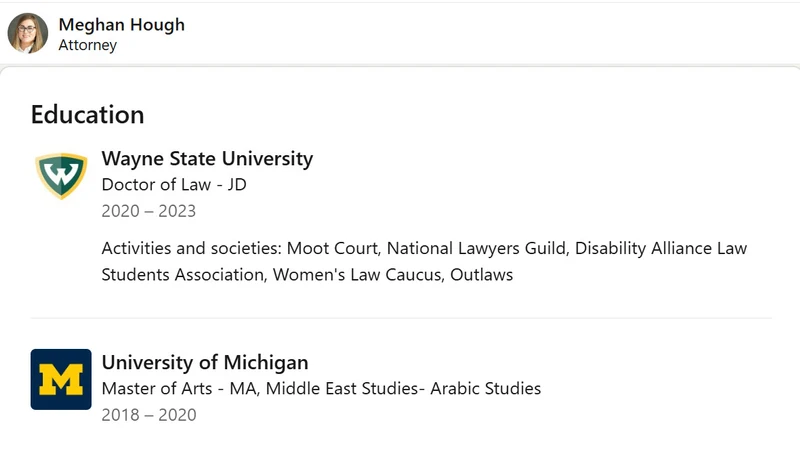Screen dimensions: 800x458
Task: Click Meghan Hough's profile photo
Action: tap(28, 33)
